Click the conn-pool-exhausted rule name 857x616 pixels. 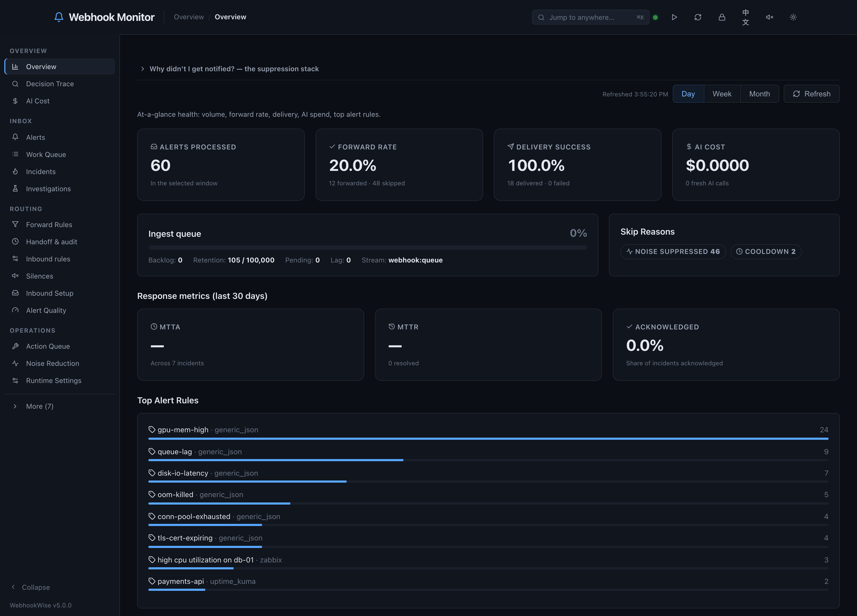pyautogui.click(x=194, y=516)
